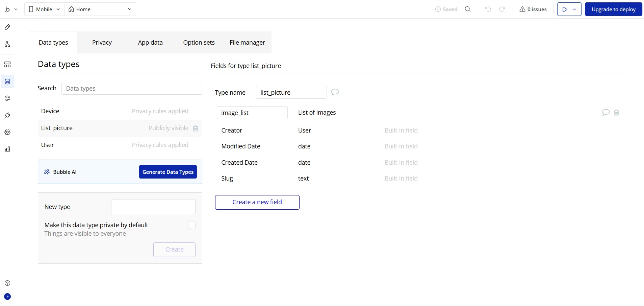
Task: Click Create a new field
Action: click(x=257, y=202)
